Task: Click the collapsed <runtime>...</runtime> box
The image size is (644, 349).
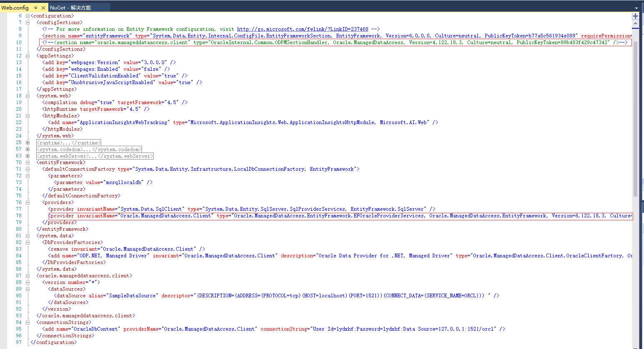Action: [69, 142]
